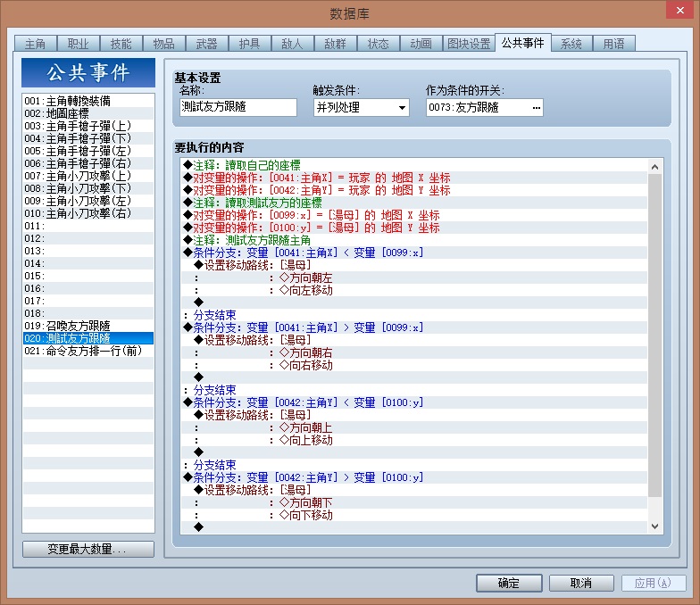Select variable operation line [0099:x]
Screen dimensions: 700x605
414,215
